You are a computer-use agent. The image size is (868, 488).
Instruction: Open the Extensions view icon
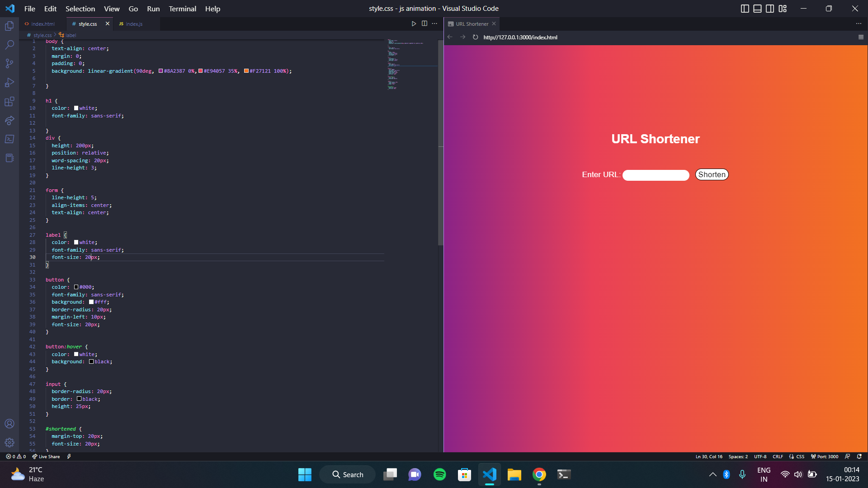(9, 102)
